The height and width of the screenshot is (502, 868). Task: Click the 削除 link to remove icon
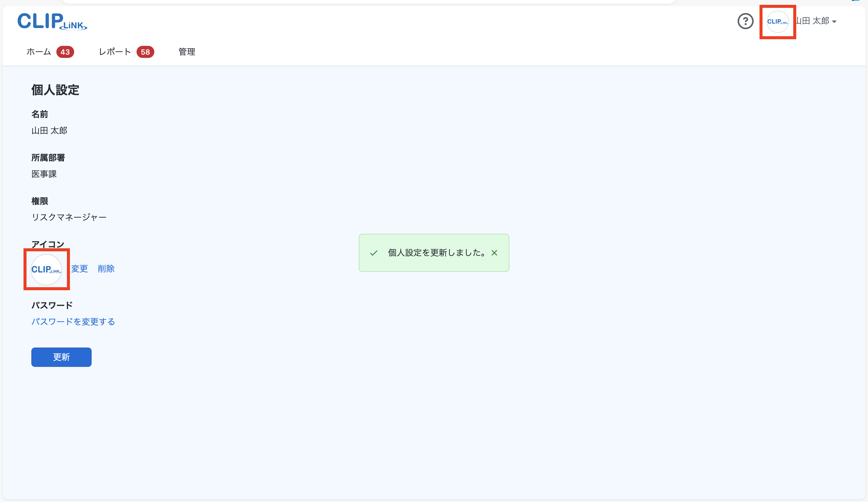(x=106, y=268)
